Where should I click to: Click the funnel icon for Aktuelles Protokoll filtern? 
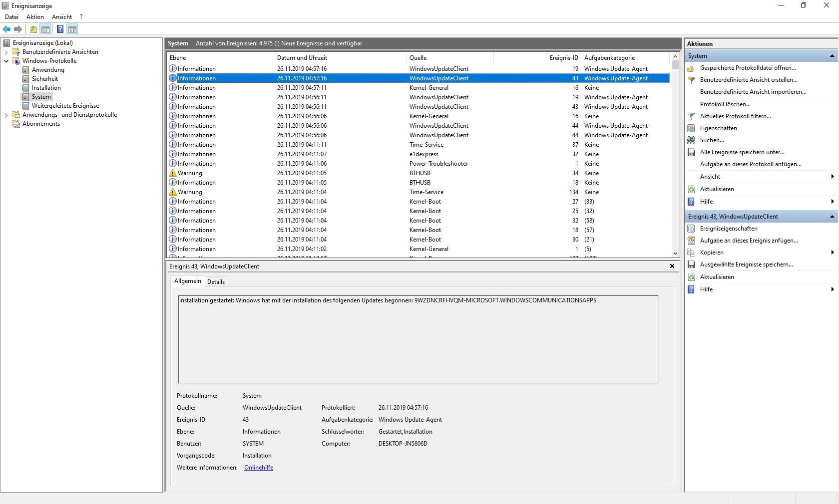(691, 116)
